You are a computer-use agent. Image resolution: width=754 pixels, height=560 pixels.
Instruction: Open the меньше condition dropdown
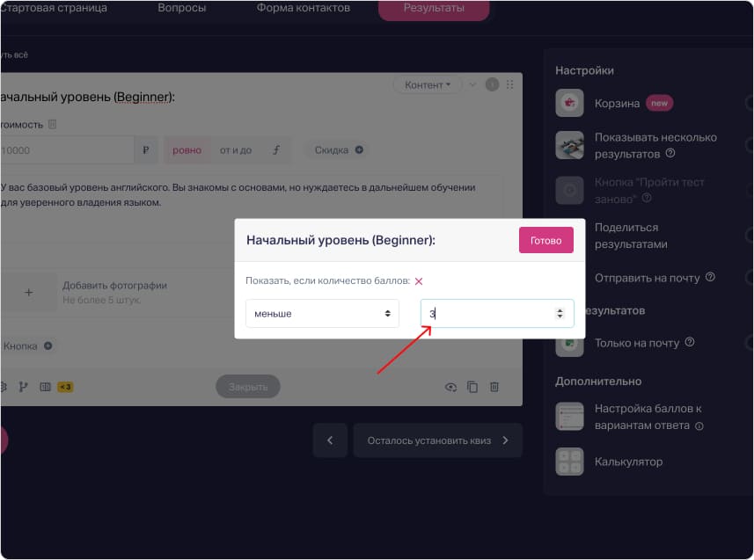[x=322, y=313]
